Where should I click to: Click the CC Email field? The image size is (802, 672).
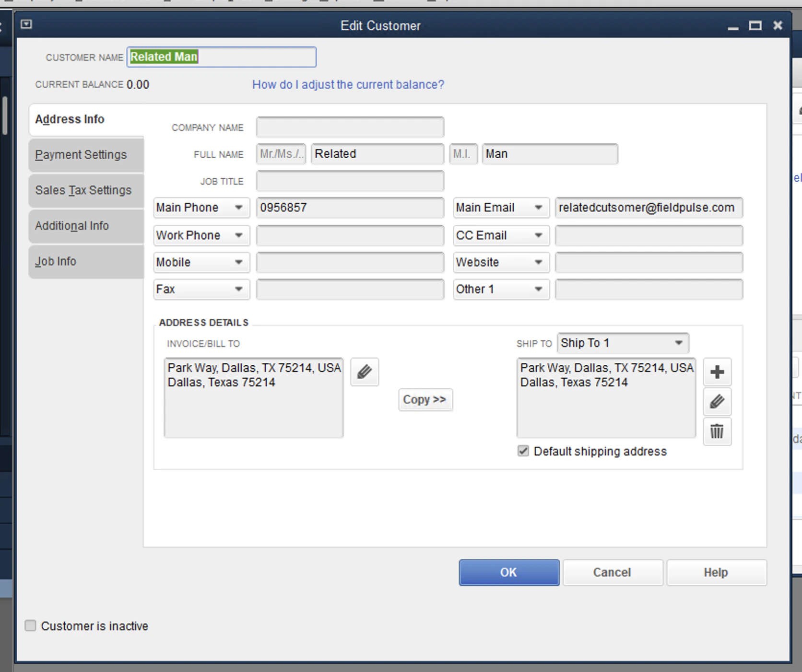pos(649,235)
